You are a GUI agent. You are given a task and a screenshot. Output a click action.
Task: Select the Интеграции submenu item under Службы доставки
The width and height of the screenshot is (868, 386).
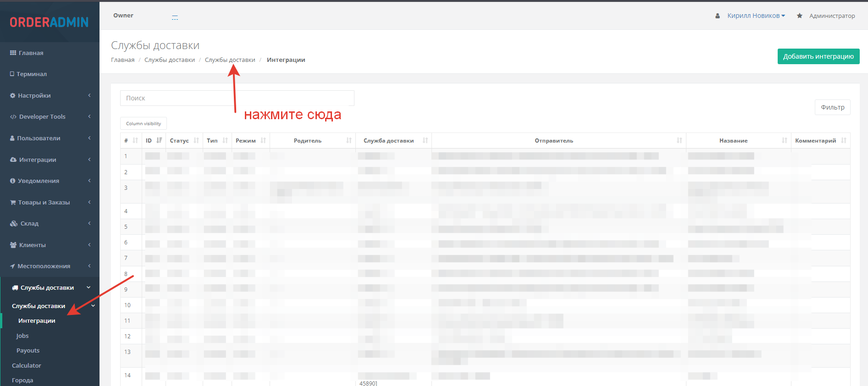[37, 320]
